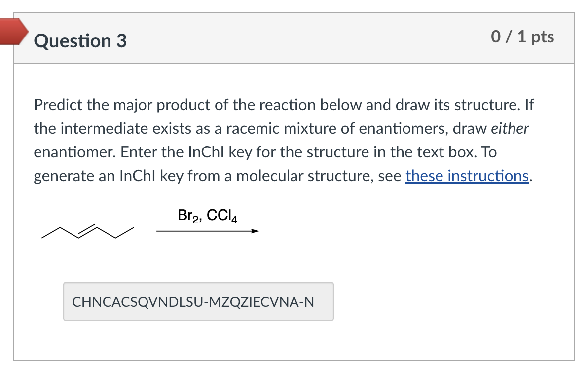This screenshot has width=588, height=371.
Task: Click the reaction arrow graphic
Action: (x=207, y=230)
